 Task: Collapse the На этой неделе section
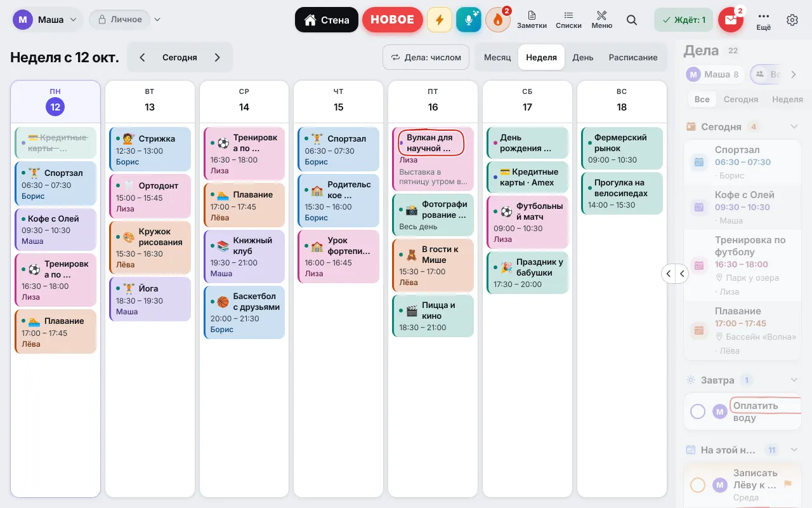pos(794,450)
